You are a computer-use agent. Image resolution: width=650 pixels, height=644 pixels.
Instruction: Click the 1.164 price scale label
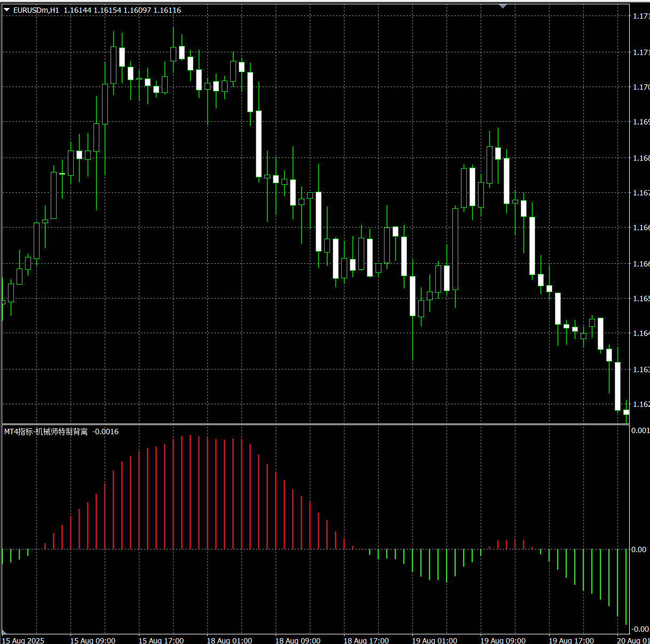[641, 333]
